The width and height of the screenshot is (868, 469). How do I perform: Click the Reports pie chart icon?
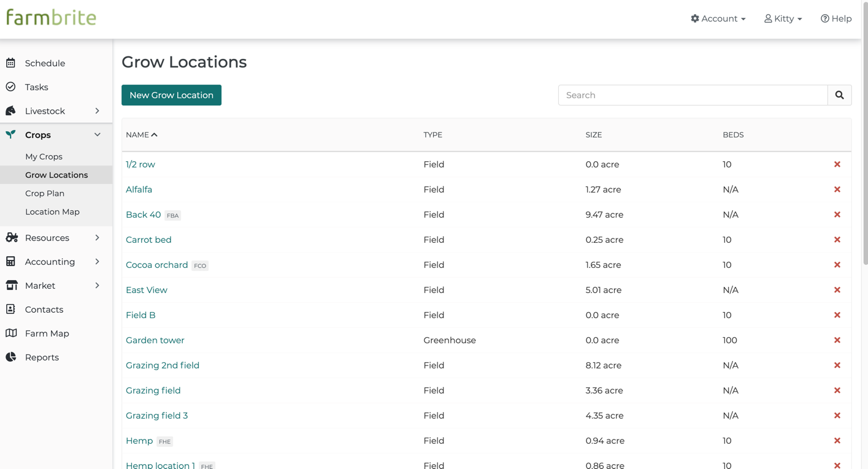tap(11, 357)
